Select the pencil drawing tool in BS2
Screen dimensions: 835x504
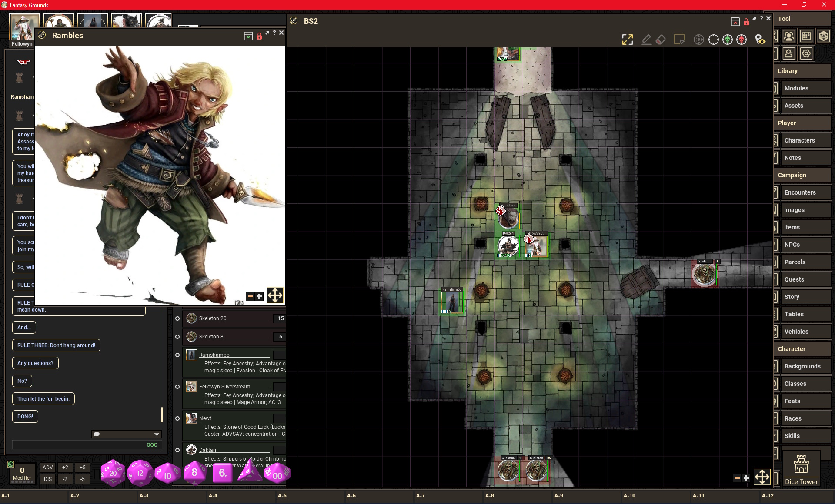click(646, 40)
